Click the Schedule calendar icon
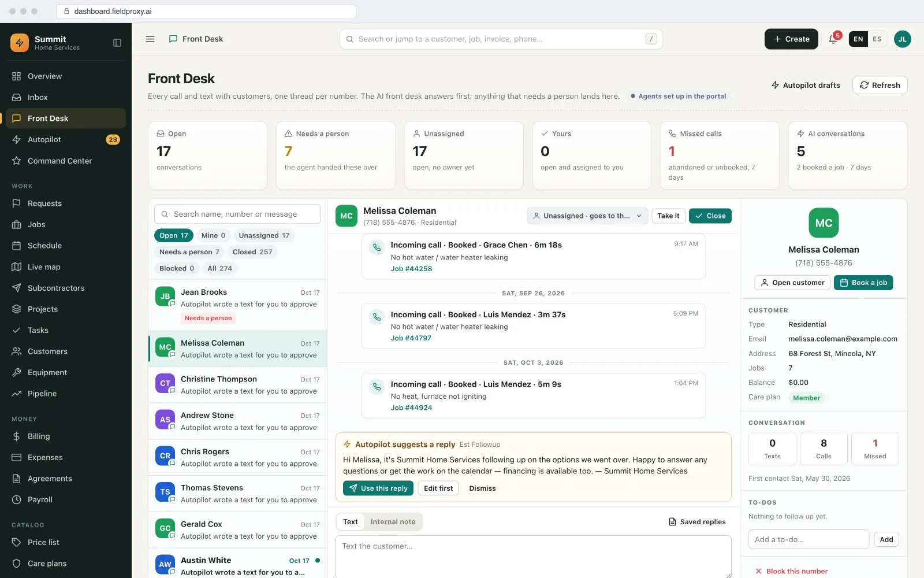This screenshot has height=578, width=924. (x=17, y=246)
